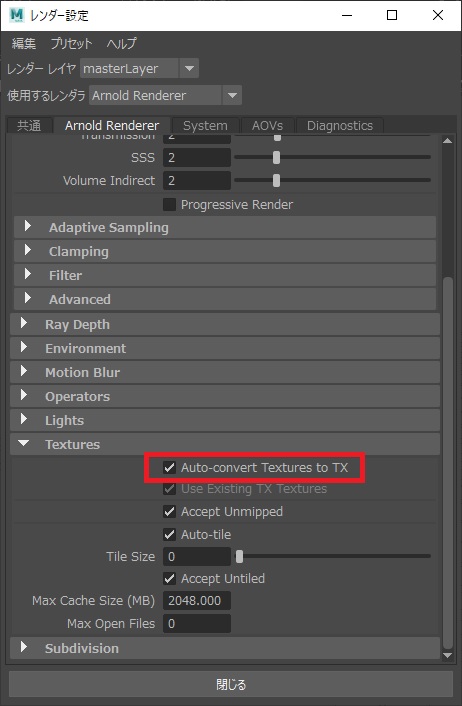
Task: Expand the Operators section
Action: click(225, 396)
